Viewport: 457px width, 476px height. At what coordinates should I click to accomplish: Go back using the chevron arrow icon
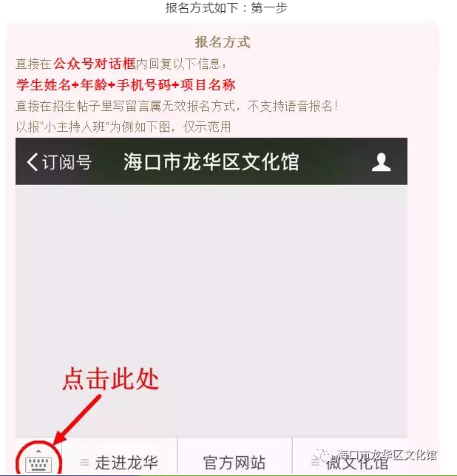(32, 162)
